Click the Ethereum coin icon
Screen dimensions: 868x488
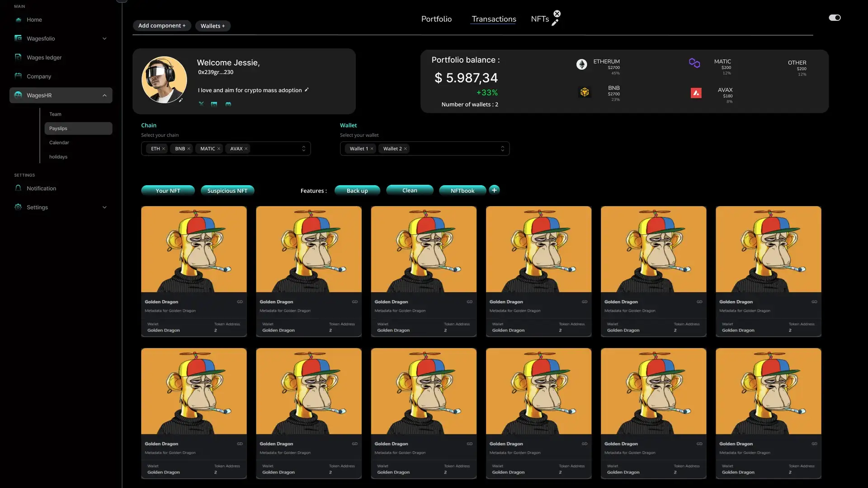(582, 64)
